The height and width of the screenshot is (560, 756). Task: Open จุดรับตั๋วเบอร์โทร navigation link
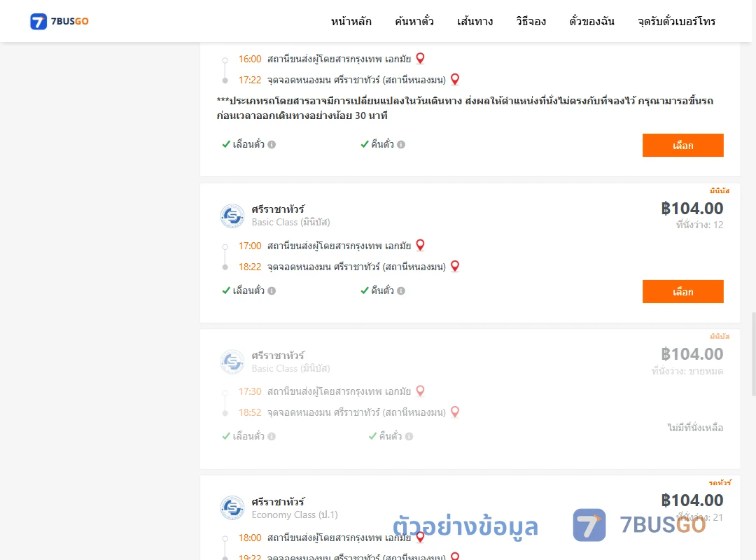click(676, 21)
